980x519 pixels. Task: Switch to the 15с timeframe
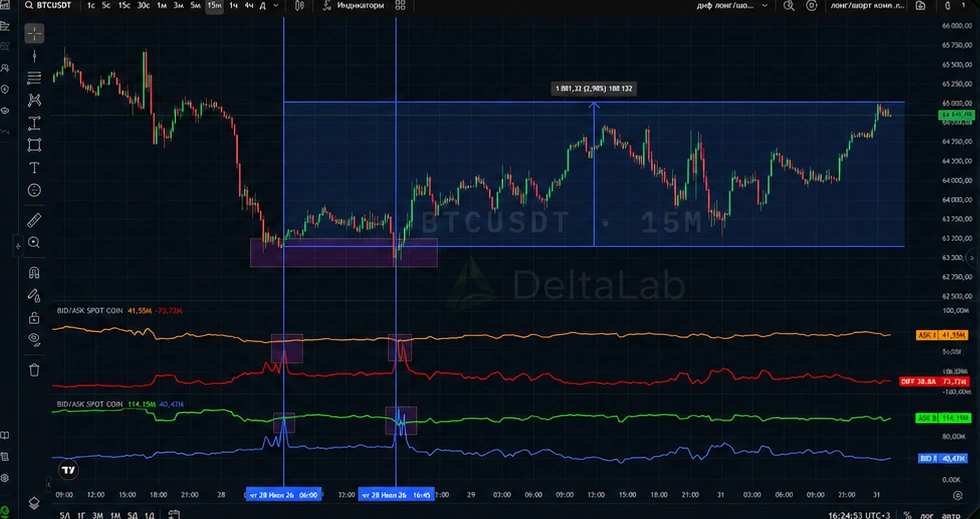124,6
